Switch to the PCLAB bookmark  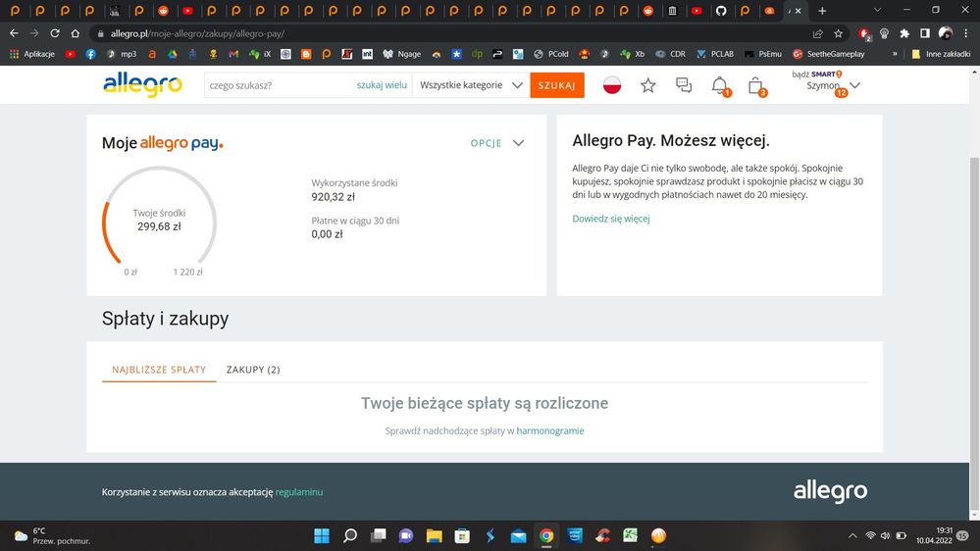[715, 54]
